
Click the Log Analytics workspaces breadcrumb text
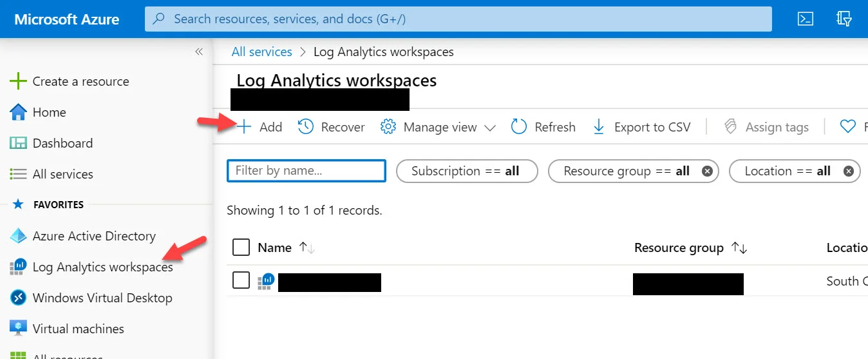(x=384, y=52)
